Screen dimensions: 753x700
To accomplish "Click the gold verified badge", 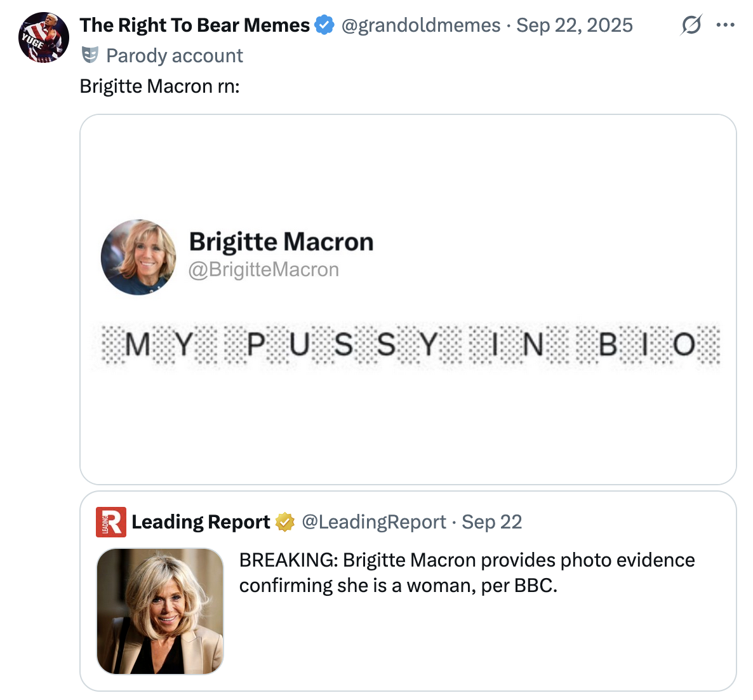I will [285, 522].
